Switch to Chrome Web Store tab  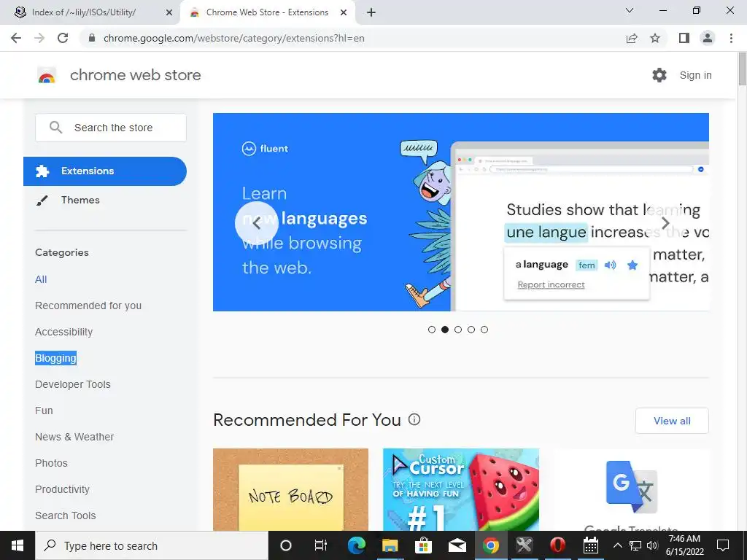coord(267,12)
